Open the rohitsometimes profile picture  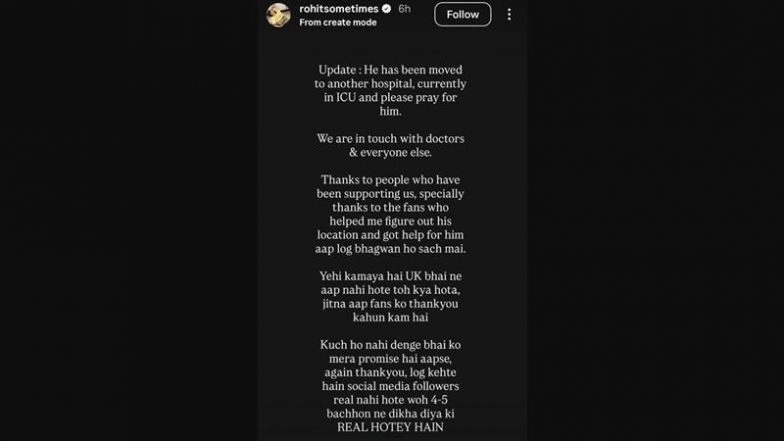pos(279,15)
